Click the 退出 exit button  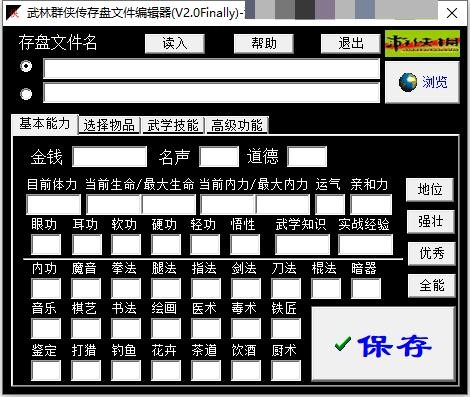351,44
